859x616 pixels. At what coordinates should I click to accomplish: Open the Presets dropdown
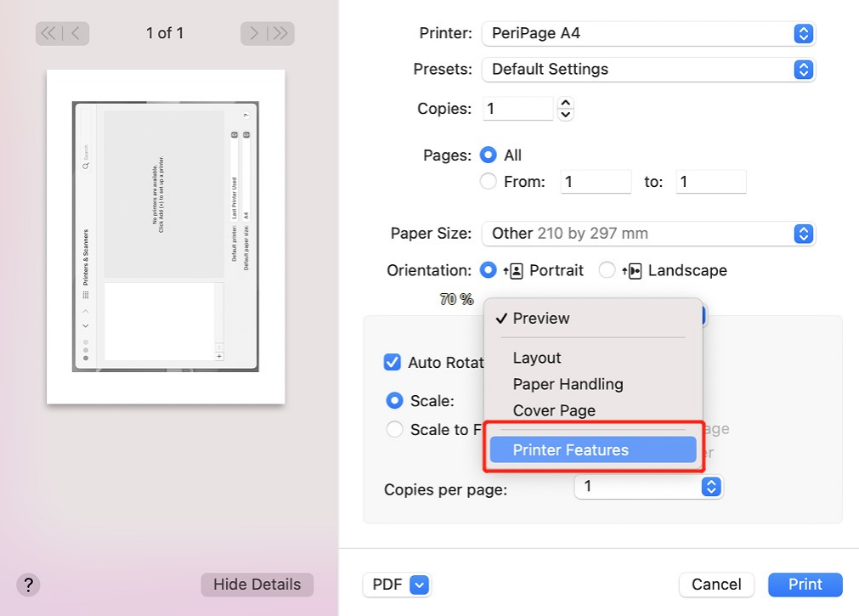click(x=648, y=69)
